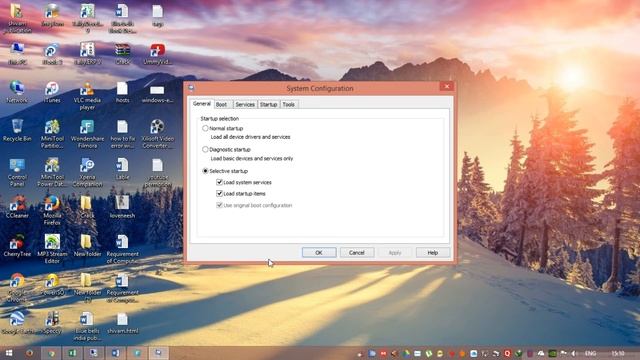The image size is (640, 360).
Task: Open Chrome from the taskbar
Action: 51,353
